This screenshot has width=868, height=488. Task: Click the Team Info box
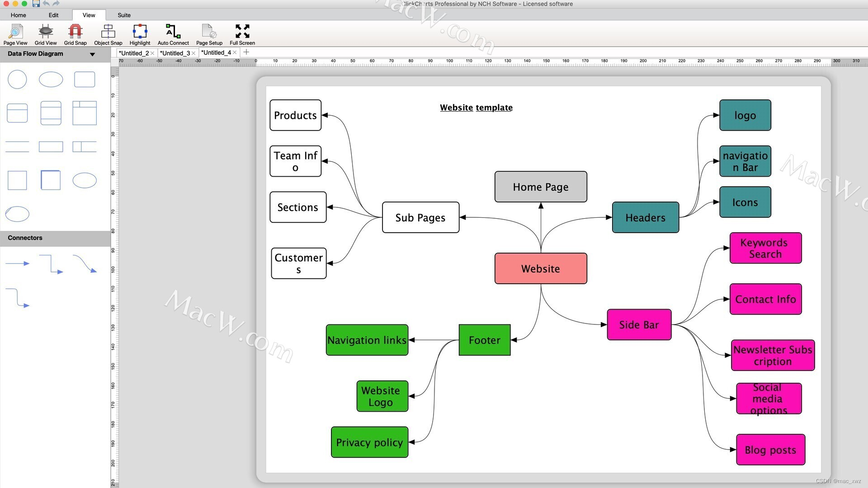(295, 161)
